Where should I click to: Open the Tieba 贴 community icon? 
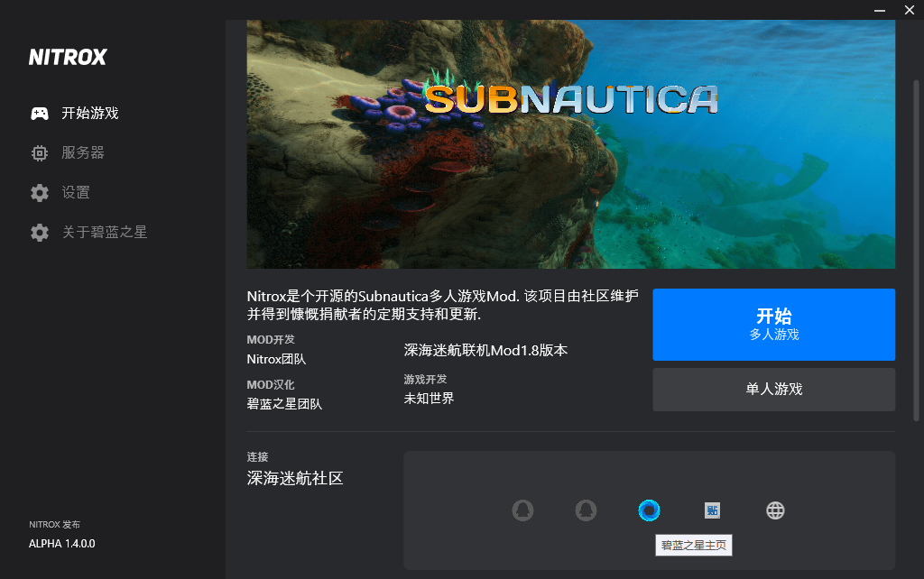(713, 510)
